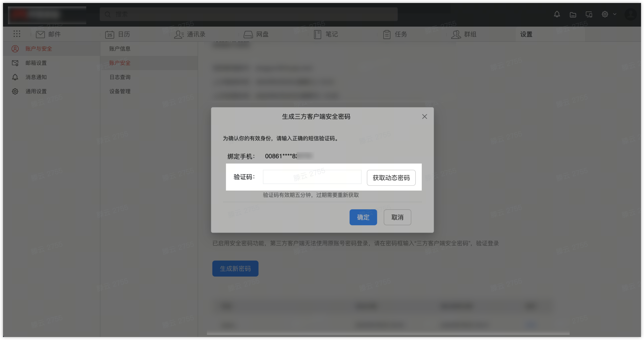The height and width of the screenshot is (340, 644).
Task: Open the 网盘 drive tab
Action: pos(256,34)
